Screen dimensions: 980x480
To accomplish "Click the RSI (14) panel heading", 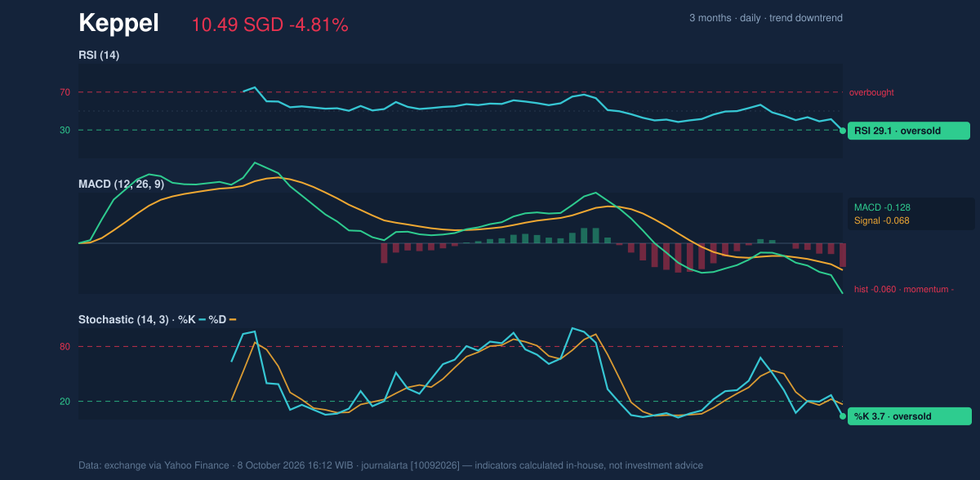I will pos(99,55).
